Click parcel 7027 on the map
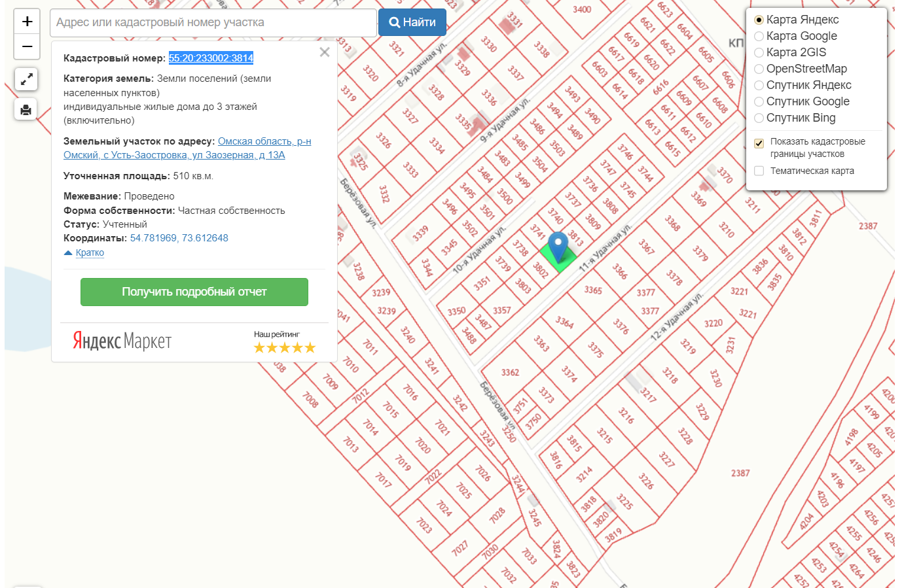This screenshot has width=902, height=588. point(460,548)
